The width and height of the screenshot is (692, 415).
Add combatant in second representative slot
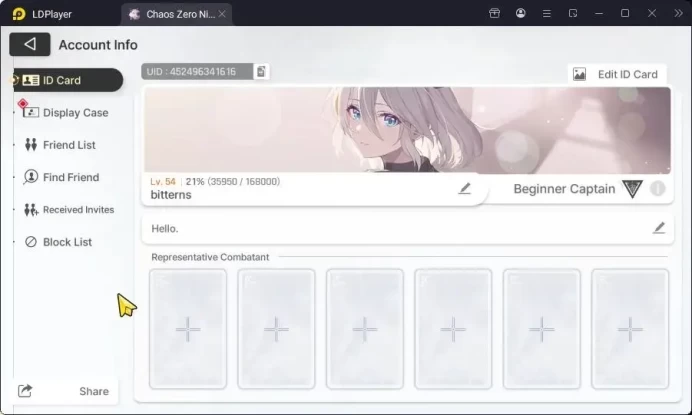276,329
